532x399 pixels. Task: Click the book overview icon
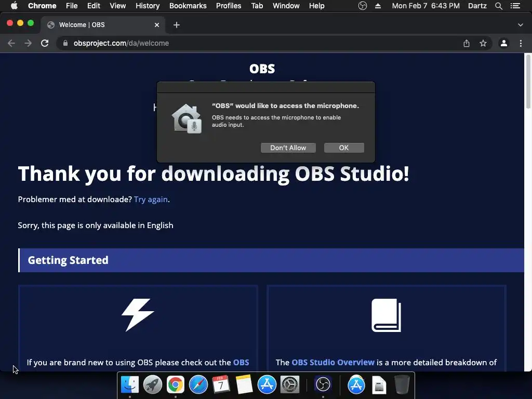point(386,315)
